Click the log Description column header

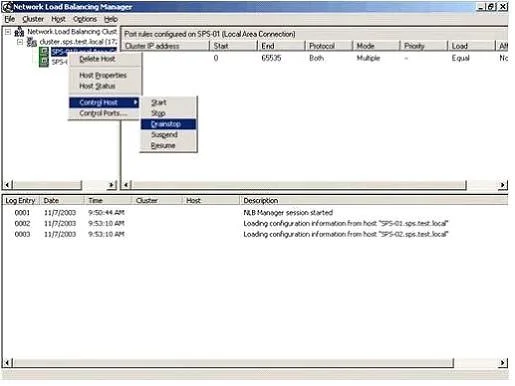point(374,200)
